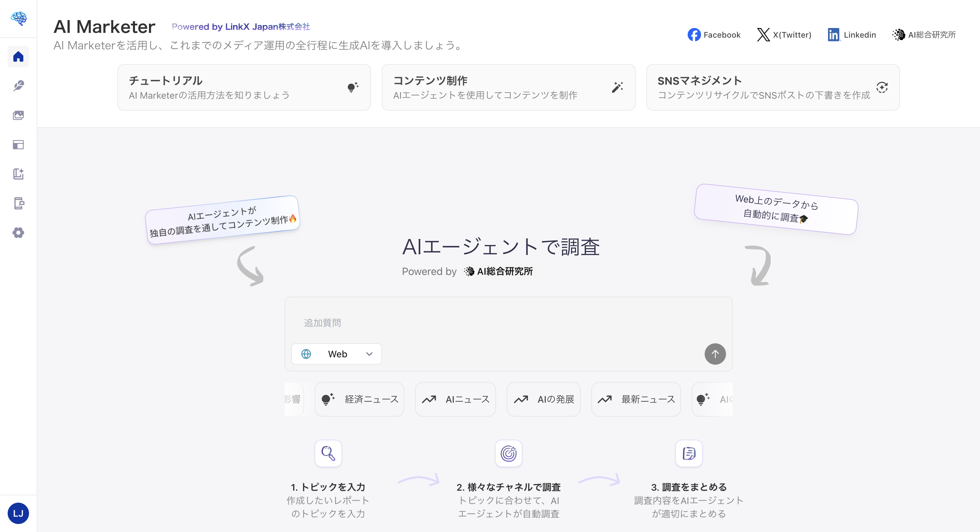
Task: Open the AI library book icon
Action: pyautogui.click(x=18, y=174)
